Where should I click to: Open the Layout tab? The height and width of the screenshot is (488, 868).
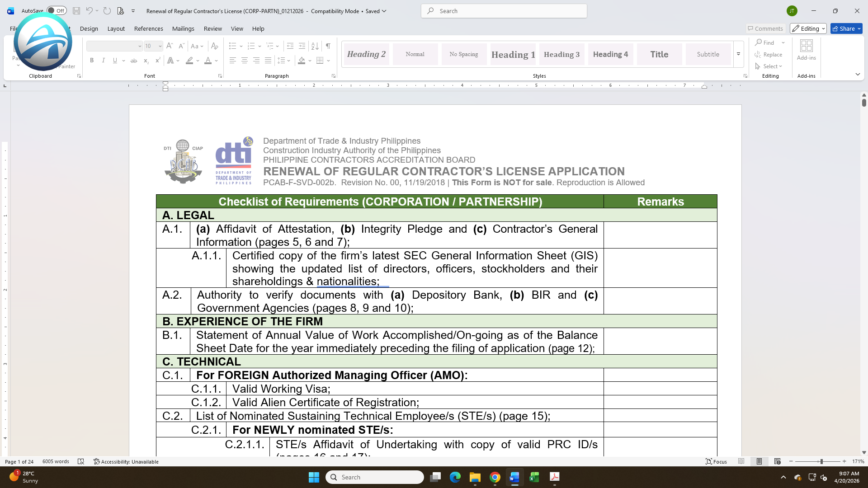coord(116,28)
